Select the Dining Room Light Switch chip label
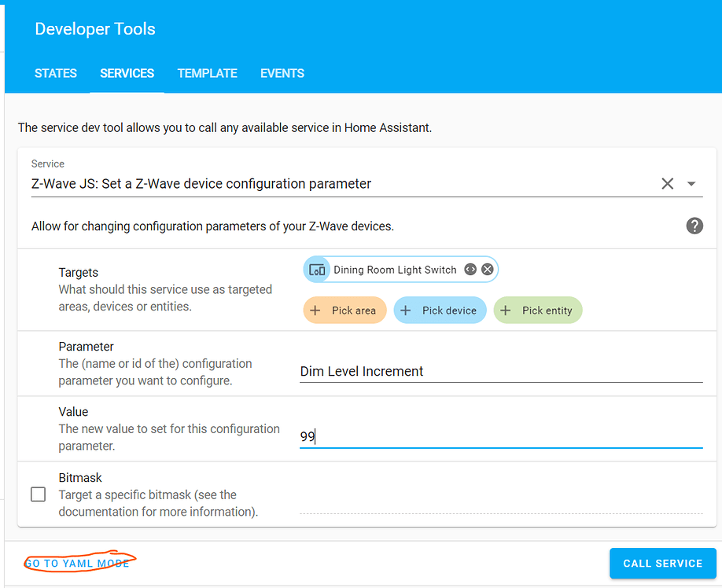Viewport: 722px width, 588px height. click(395, 270)
